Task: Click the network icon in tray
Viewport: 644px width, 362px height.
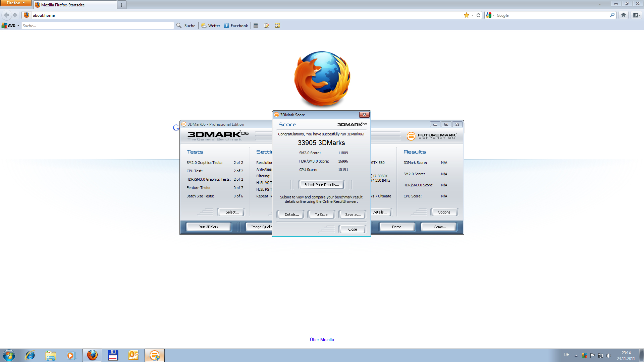Action: (600, 356)
